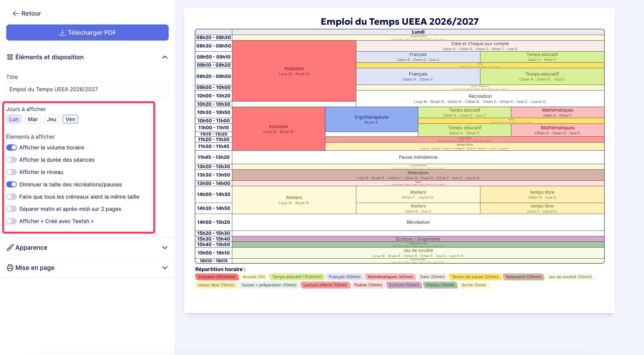Click the back arrow icon beside Retour
This screenshot has height=355, width=644.
pos(16,13)
